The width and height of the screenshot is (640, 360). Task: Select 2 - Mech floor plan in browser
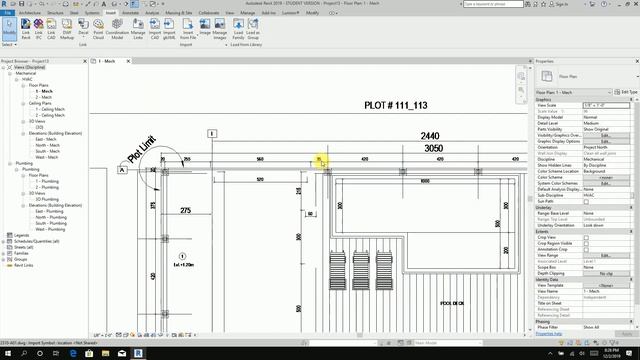click(x=44, y=98)
